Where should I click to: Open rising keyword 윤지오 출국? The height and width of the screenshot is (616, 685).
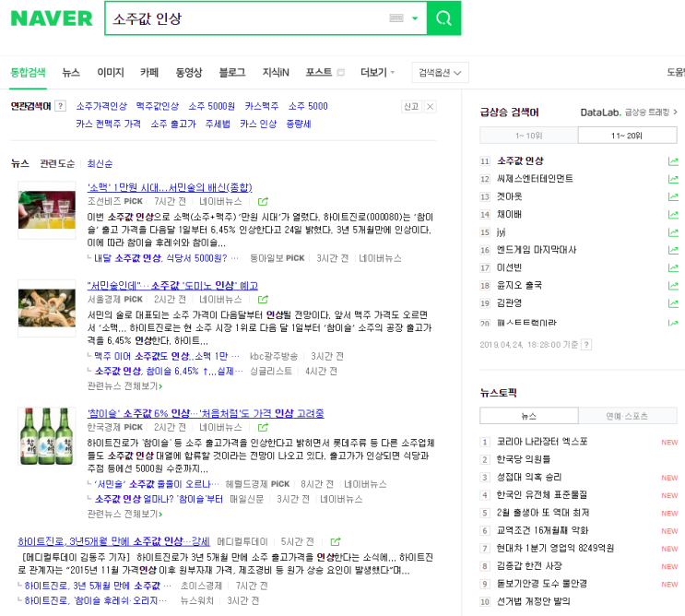519,286
